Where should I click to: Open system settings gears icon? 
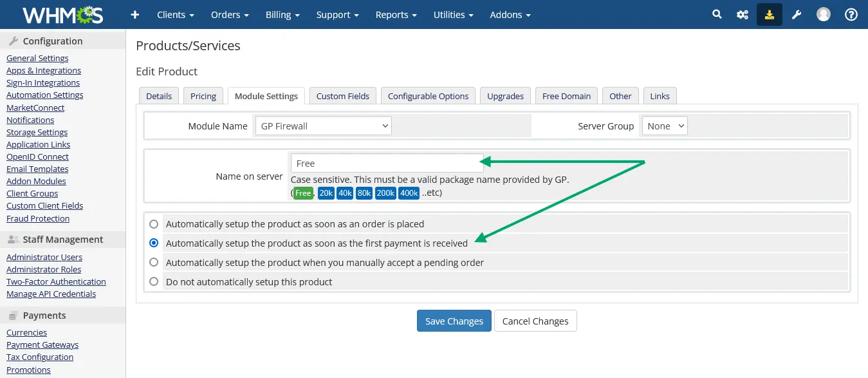click(743, 14)
